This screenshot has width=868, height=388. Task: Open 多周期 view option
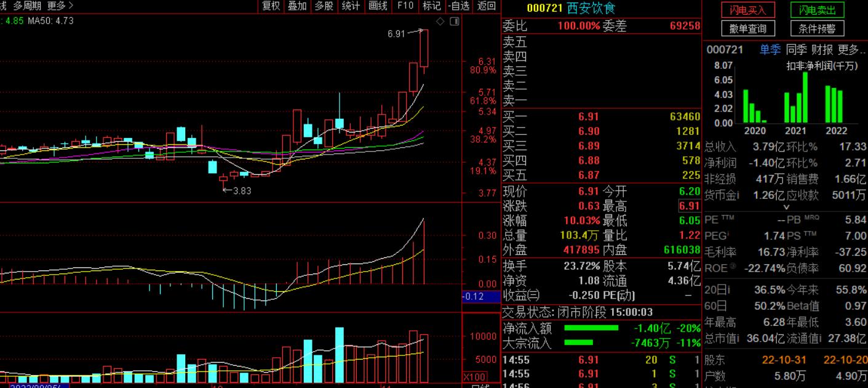[28, 6]
